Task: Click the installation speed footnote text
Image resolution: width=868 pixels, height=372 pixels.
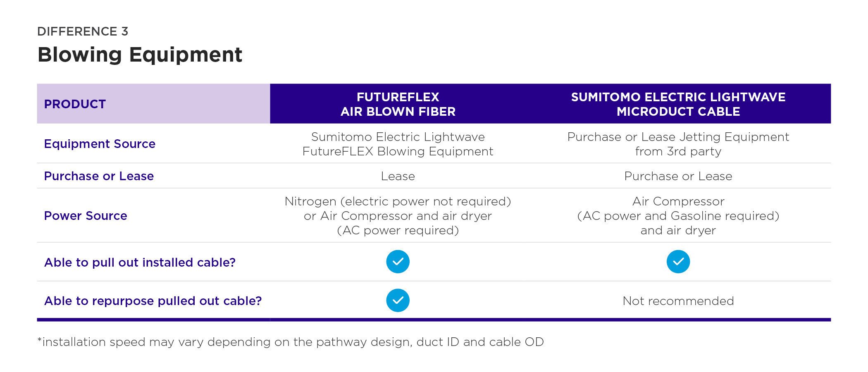Action: pyautogui.click(x=291, y=342)
